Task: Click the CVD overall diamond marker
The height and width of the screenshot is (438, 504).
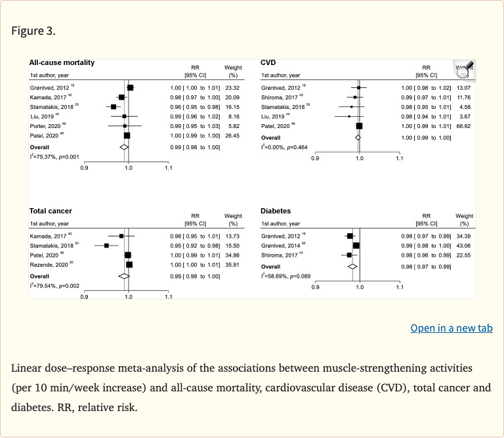Action: (358, 138)
